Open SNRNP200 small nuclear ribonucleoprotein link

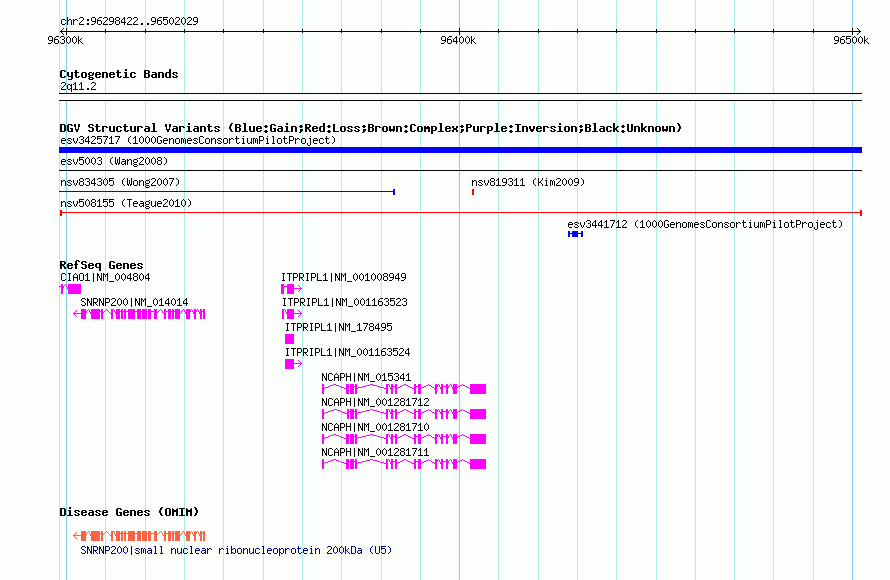[x=236, y=550]
